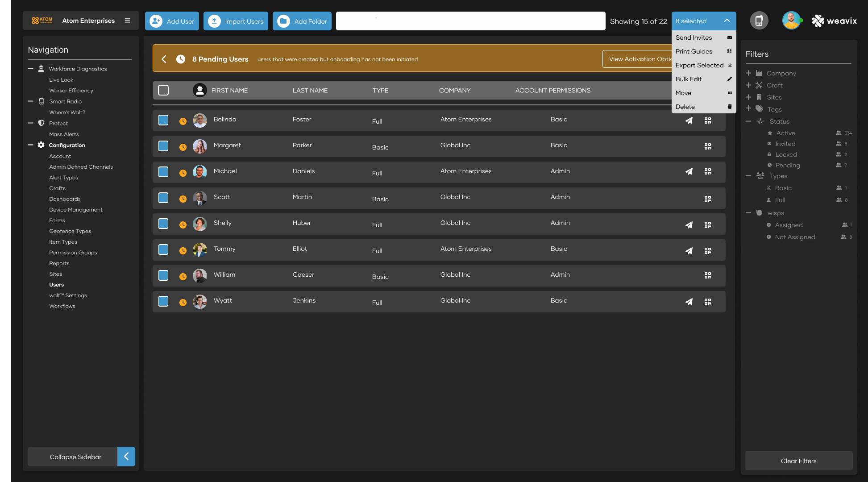
Task: Collapse the Types filter group
Action: pyautogui.click(x=748, y=176)
